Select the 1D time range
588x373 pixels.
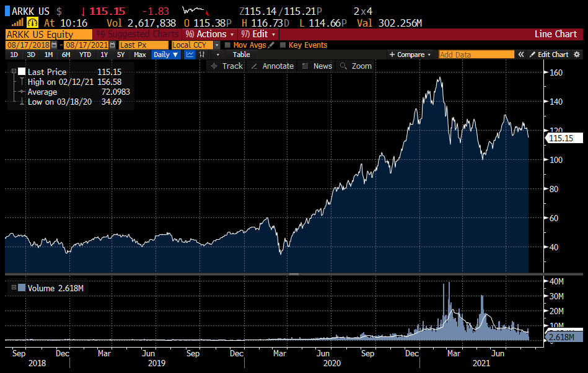(x=14, y=55)
